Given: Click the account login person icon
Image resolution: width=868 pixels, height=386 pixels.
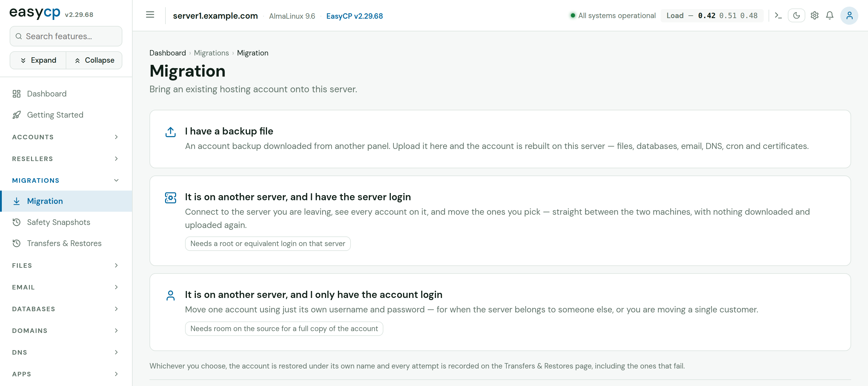Looking at the screenshot, I should click(171, 296).
